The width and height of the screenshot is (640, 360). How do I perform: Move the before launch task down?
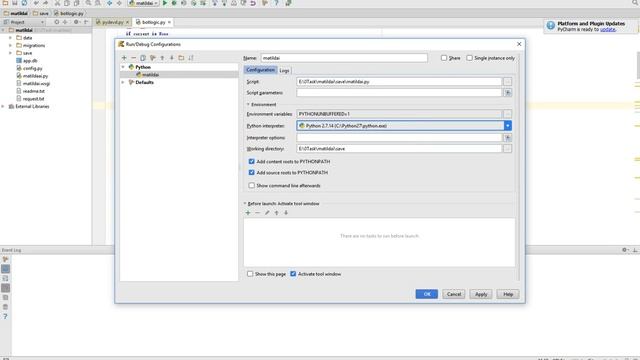tap(286, 213)
